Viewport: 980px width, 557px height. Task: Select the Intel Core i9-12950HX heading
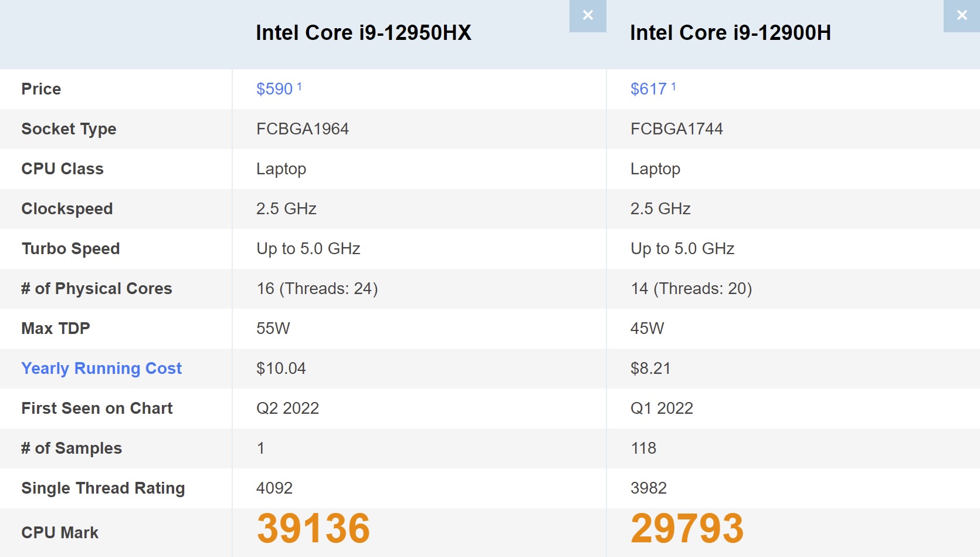coord(364,33)
